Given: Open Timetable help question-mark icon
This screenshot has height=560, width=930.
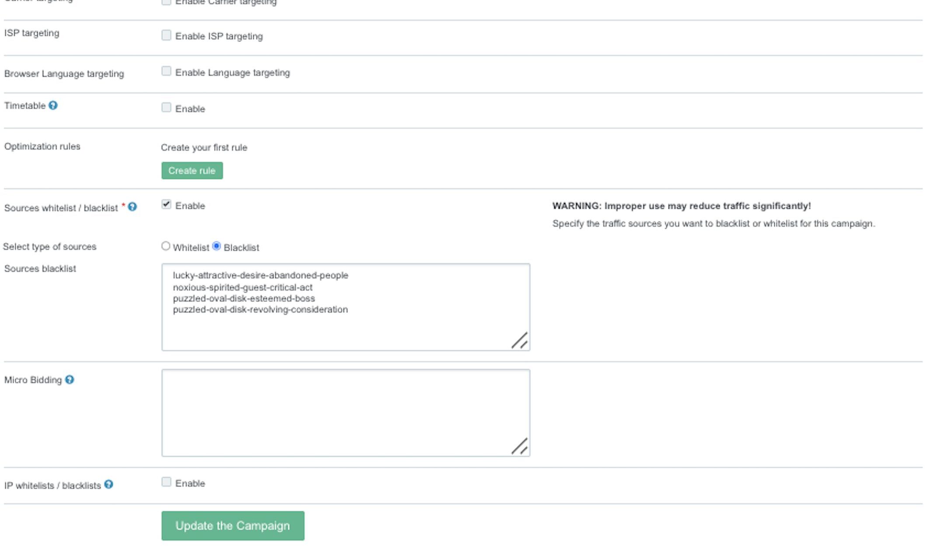Looking at the screenshot, I should coord(53,105).
